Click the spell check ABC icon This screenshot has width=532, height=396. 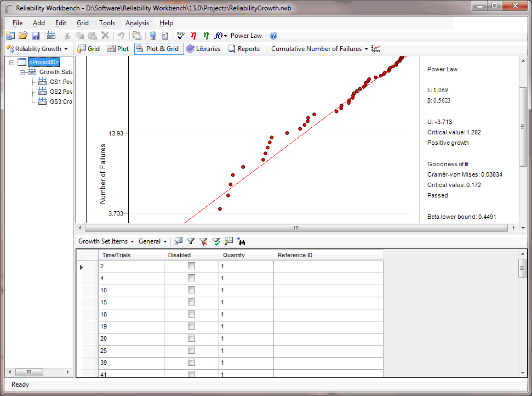(x=181, y=36)
